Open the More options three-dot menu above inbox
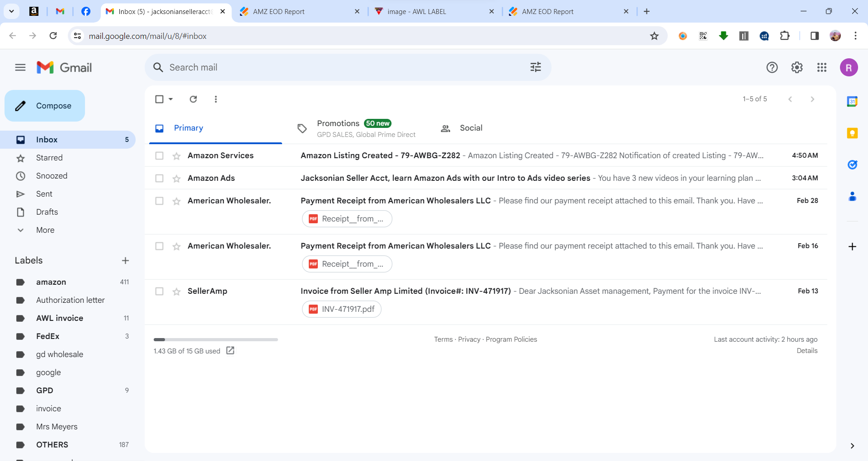 pos(216,99)
